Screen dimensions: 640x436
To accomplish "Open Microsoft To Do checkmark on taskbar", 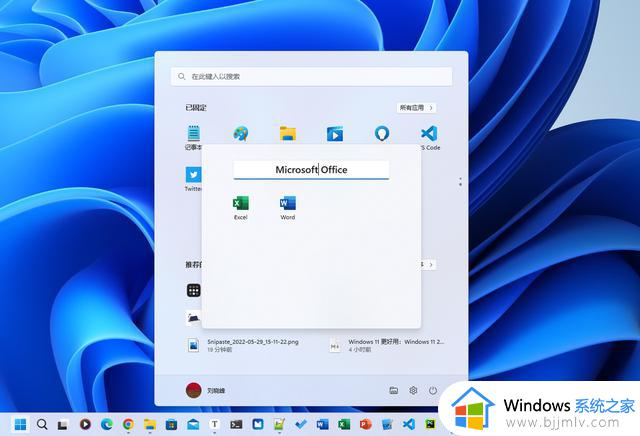I will click(301, 425).
